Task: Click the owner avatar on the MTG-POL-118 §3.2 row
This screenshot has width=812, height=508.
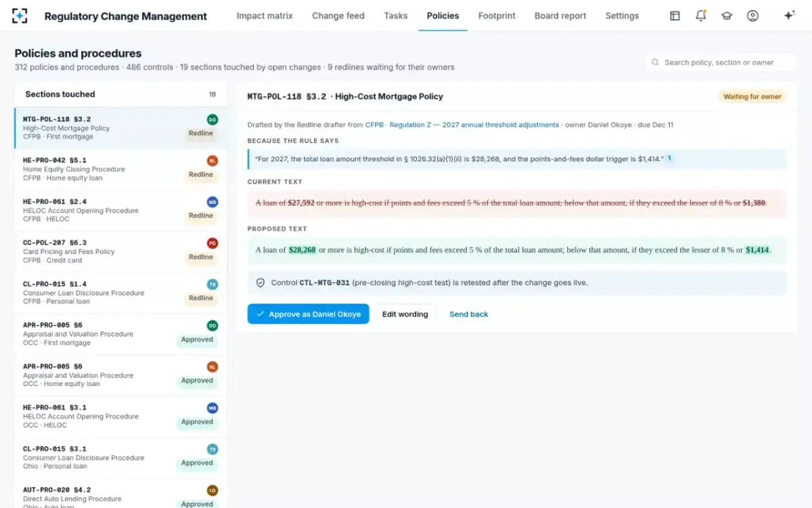Action: 212,119
